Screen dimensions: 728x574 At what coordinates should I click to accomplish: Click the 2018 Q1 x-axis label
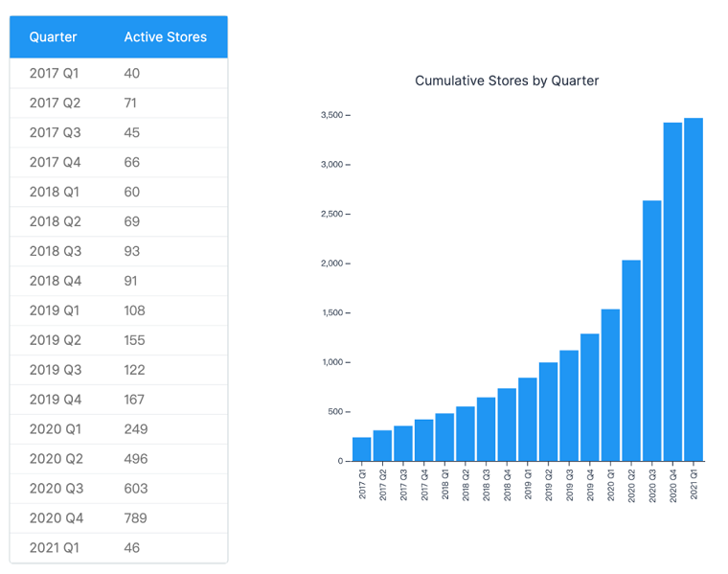[x=444, y=484]
